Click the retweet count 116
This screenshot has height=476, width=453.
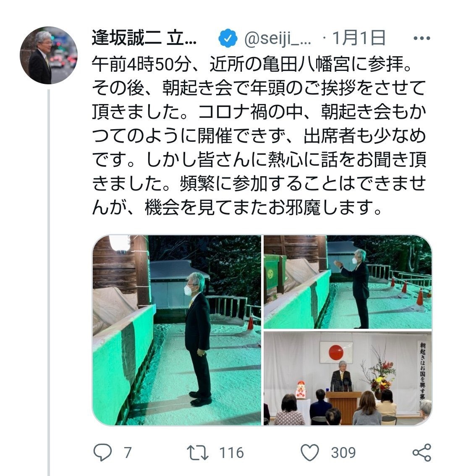231,453
